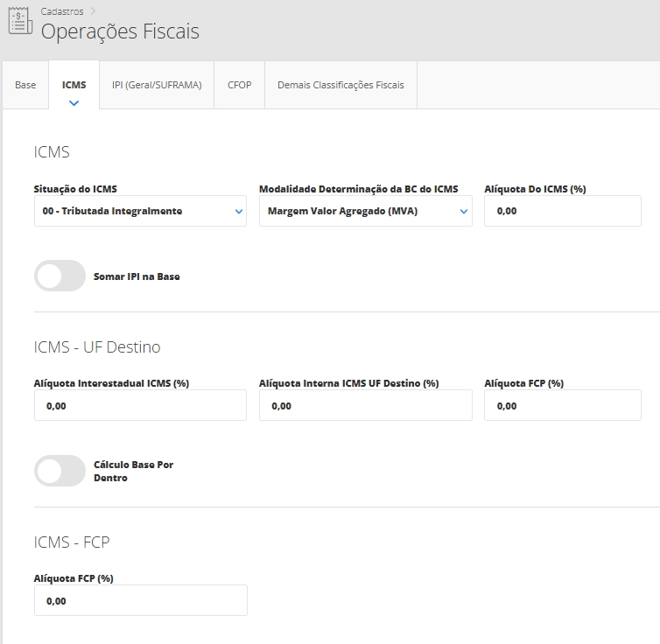660x644 pixels.
Task: Focus the Alíquota Interestadual ICMS (%) field
Action: point(140,406)
